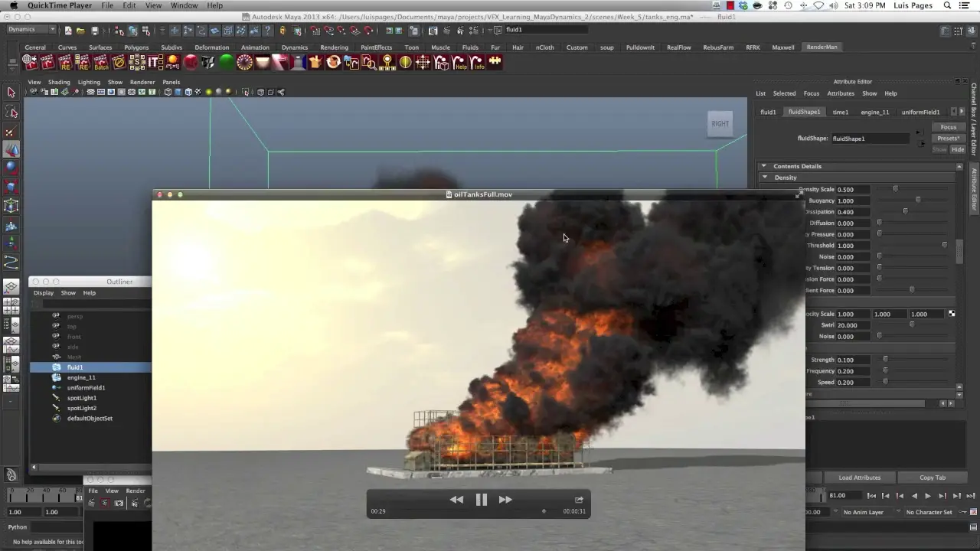980x551 pixels.
Task: Click the RIGHT view cube in viewport
Action: (720, 123)
